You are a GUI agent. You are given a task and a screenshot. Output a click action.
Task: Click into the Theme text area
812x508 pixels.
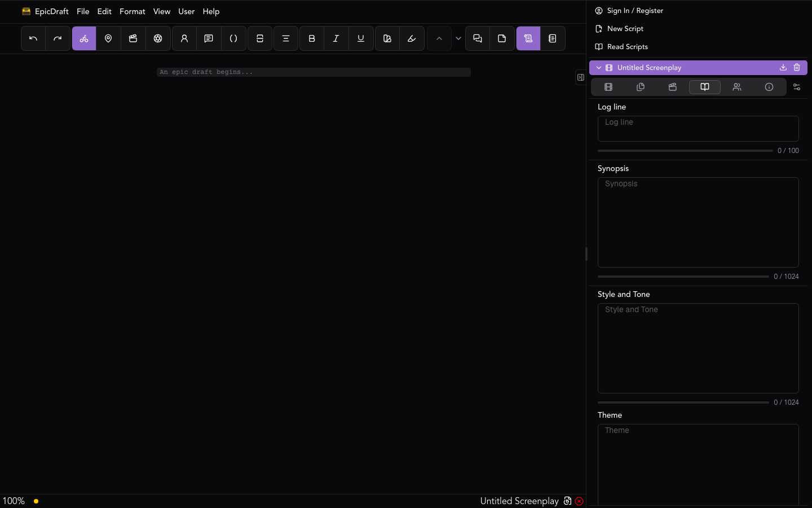tap(698, 465)
